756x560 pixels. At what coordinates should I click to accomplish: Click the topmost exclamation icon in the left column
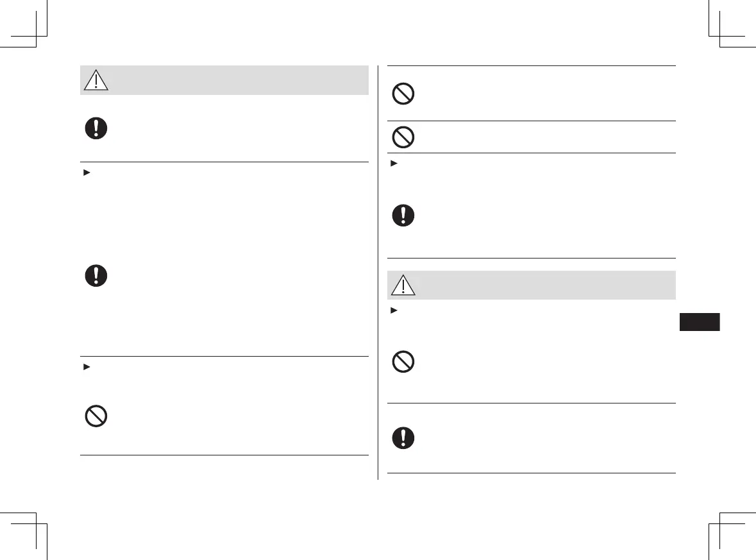[x=96, y=128]
